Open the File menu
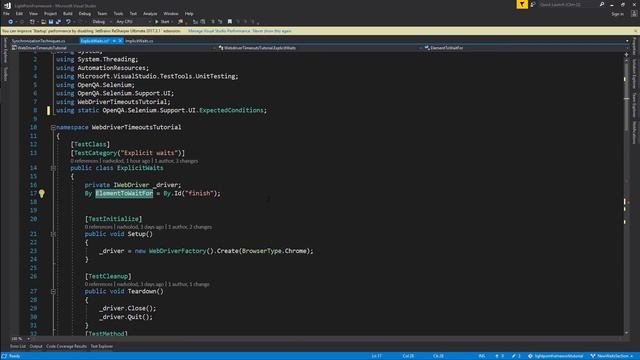Screen dimensions: 640x360 [x=6, y=14]
